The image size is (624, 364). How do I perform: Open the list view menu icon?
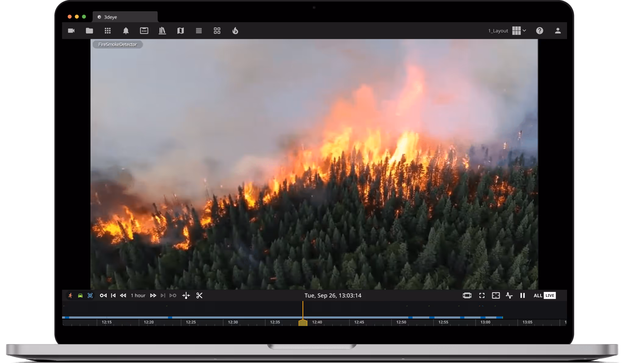[199, 31]
